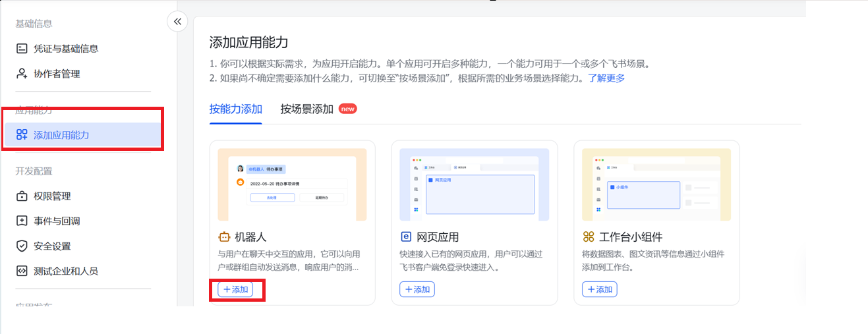Add the 工作台小组件 capability
The height and width of the screenshot is (334, 868).
coord(600,289)
